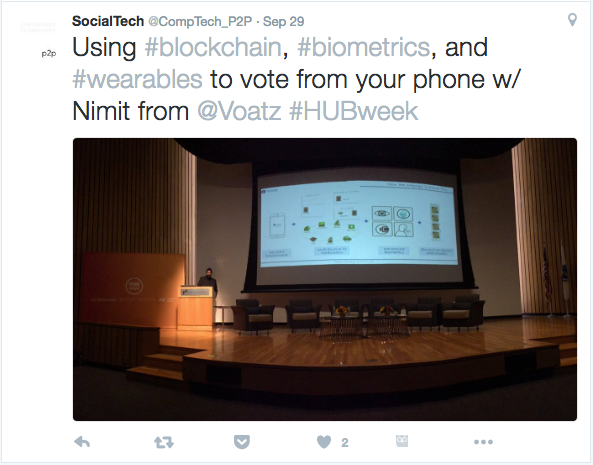
Task: Retweet the Voatz HUBweek tweet
Action: click(164, 442)
